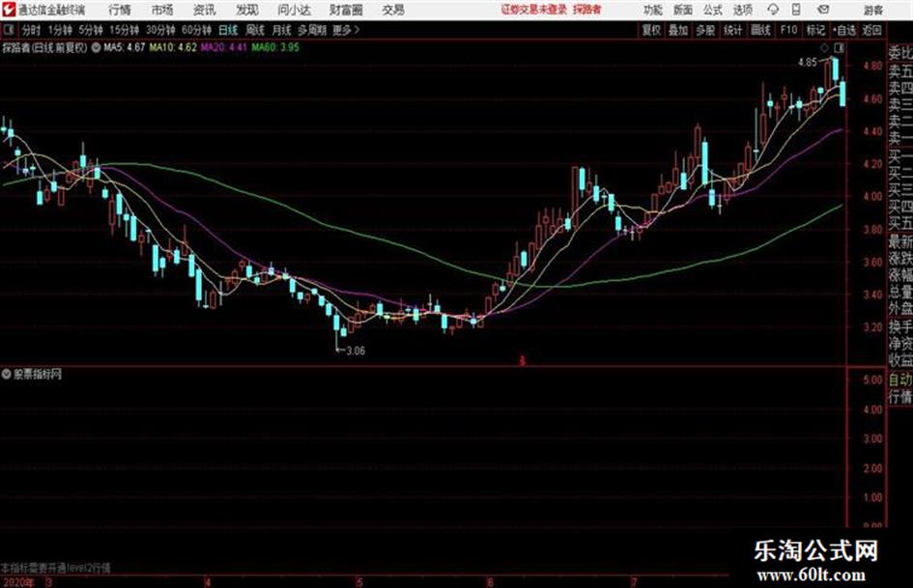Click the 多股 multi-stock button
Viewport: 913px width, 588px height.
[705, 30]
